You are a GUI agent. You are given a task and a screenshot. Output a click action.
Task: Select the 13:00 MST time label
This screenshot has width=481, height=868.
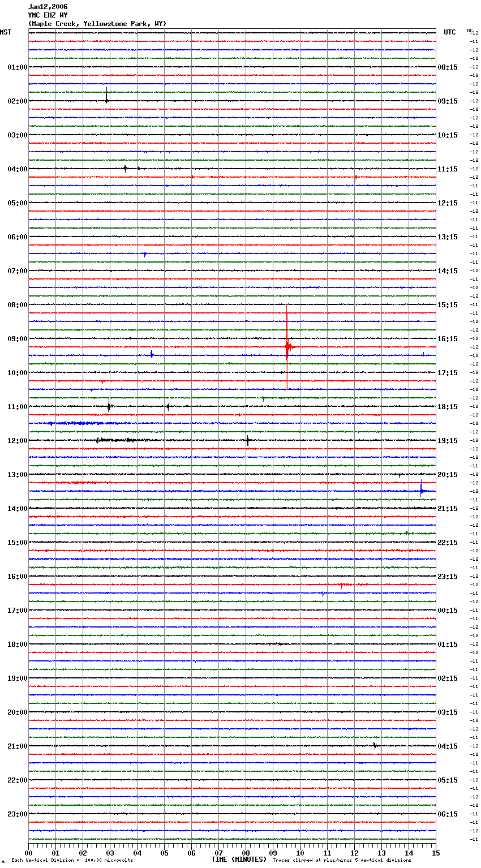(x=18, y=475)
